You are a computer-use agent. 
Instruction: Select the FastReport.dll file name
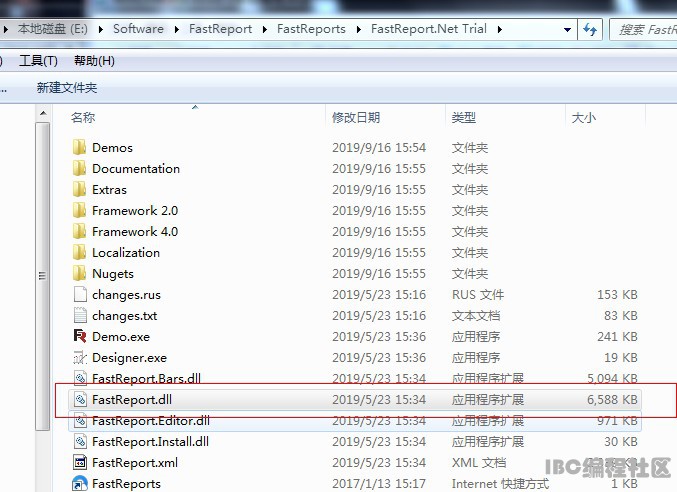point(132,400)
